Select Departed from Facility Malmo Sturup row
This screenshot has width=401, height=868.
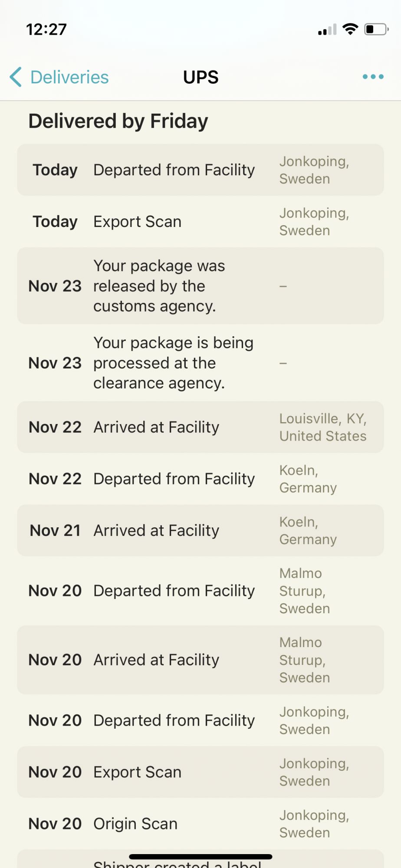pos(200,591)
